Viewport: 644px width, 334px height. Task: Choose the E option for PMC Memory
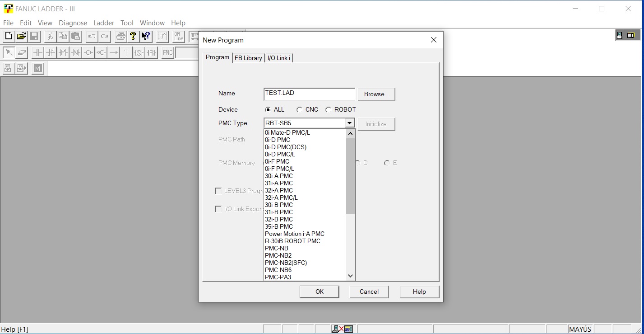[x=387, y=163]
